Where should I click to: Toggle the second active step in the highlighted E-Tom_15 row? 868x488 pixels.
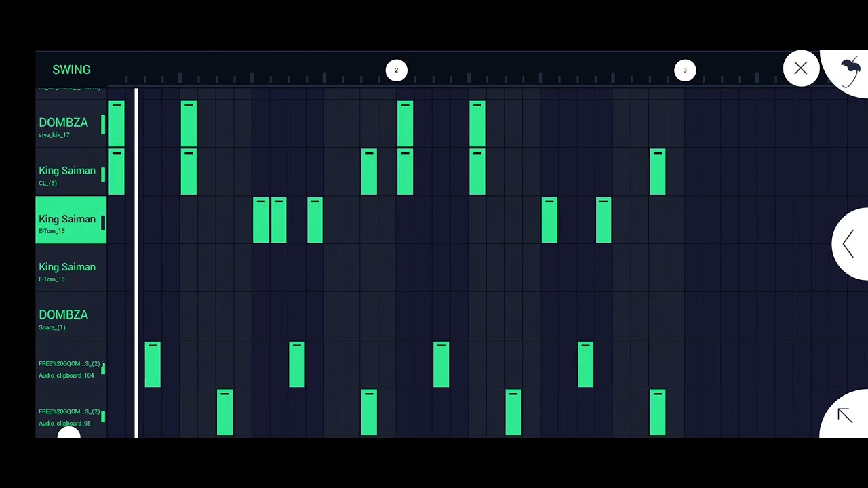point(279,220)
